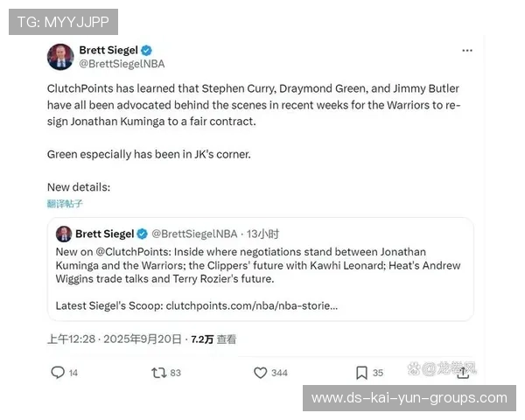
Task: Open the quoted tweet card body
Action: point(261,269)
